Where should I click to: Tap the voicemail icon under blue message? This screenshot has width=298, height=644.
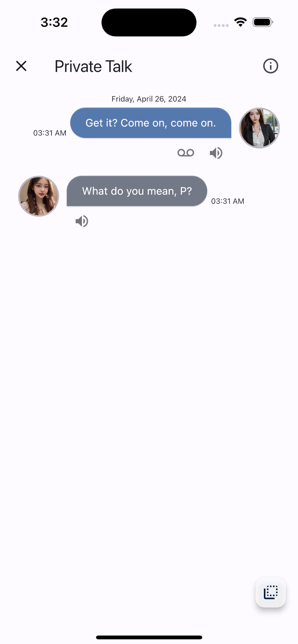[186, 153]
